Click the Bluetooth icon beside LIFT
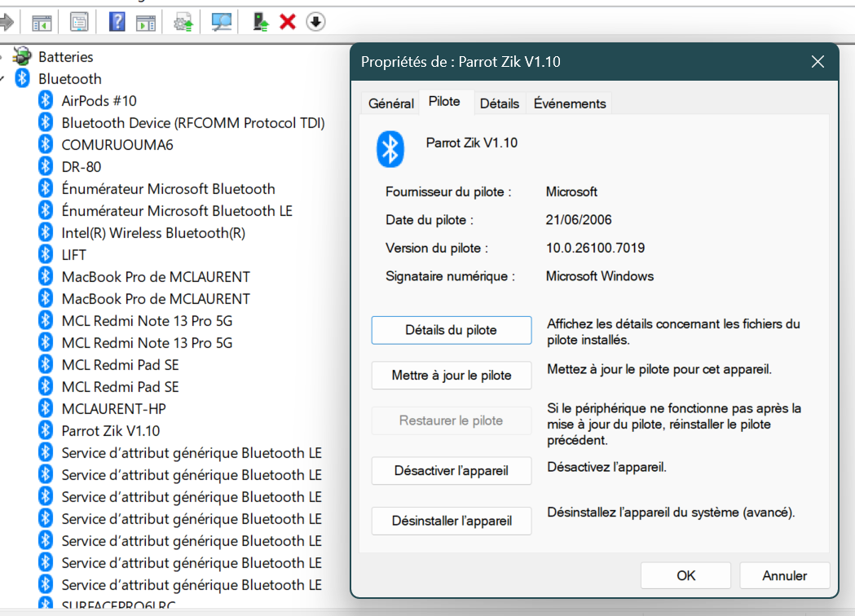The width and height of the screenshot is (855, 616). click(x=46, y=254)
